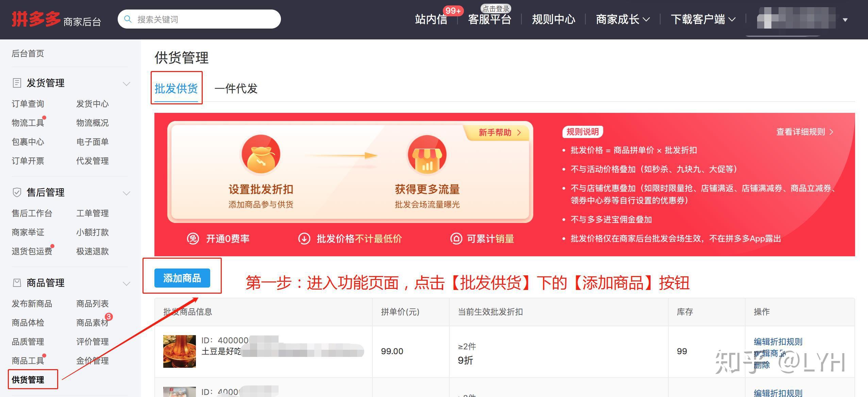Screen dimensions: 868x397
Task: Click the search magnifier icon
Action: (128, 19)
